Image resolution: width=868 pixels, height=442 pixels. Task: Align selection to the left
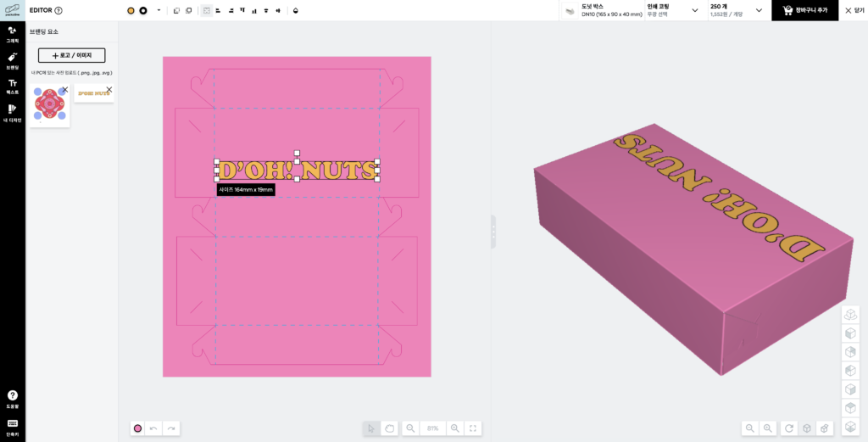pyautogui.click(x=219, y=10)
